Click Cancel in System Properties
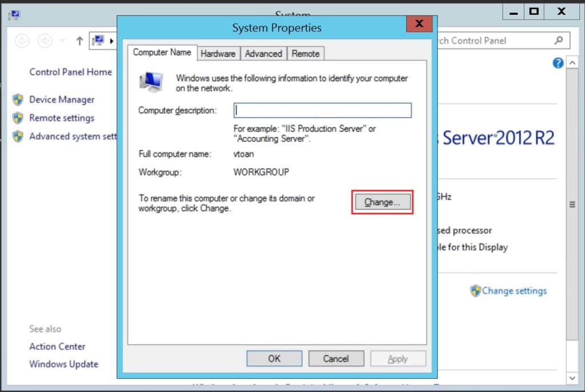Image resolution: width=585 pixels, height=392 pixels. click(336, 358)
